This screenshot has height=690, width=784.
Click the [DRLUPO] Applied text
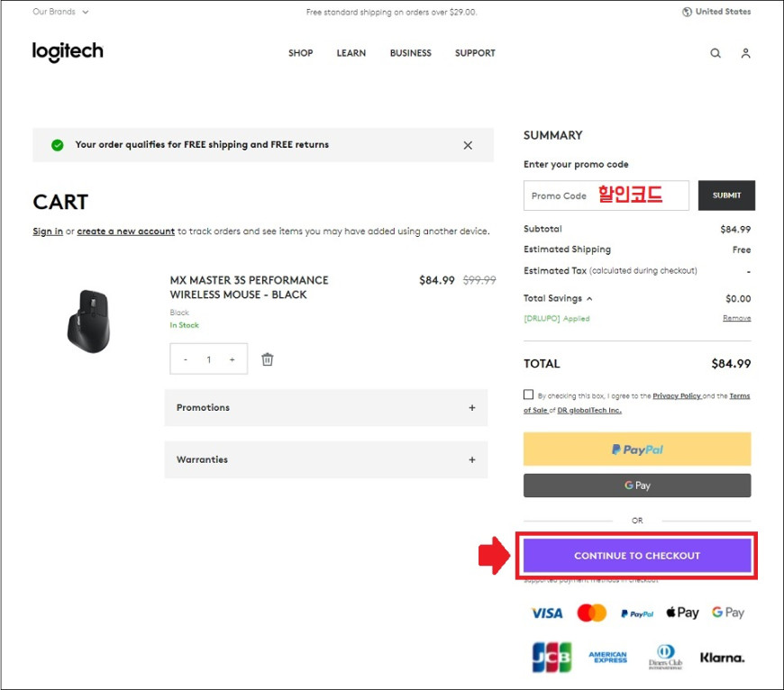coord(557,318)
